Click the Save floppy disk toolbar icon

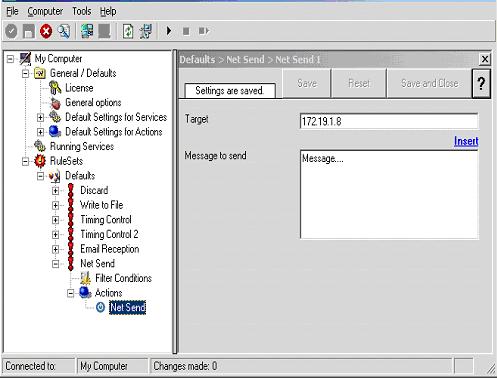tap(28, 31)
